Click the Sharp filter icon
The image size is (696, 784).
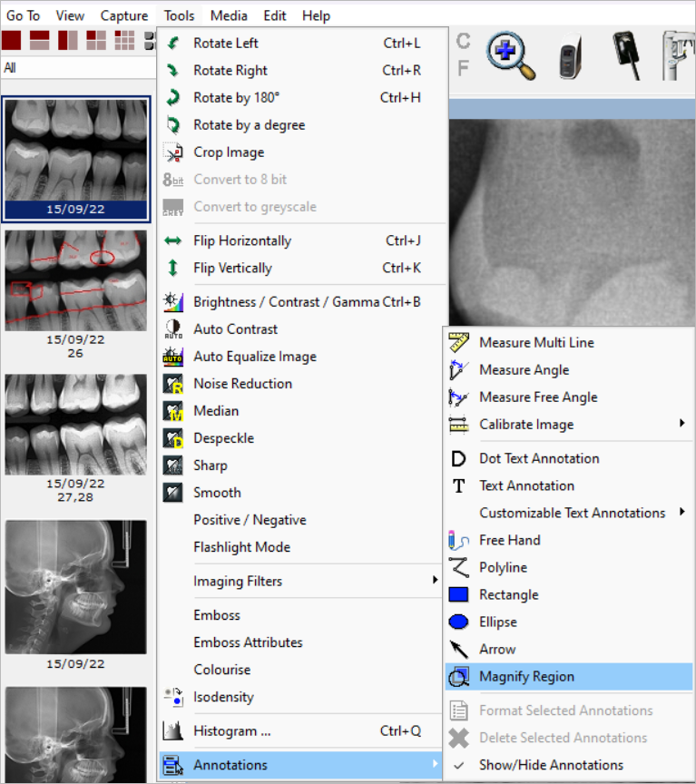point(173,465)
